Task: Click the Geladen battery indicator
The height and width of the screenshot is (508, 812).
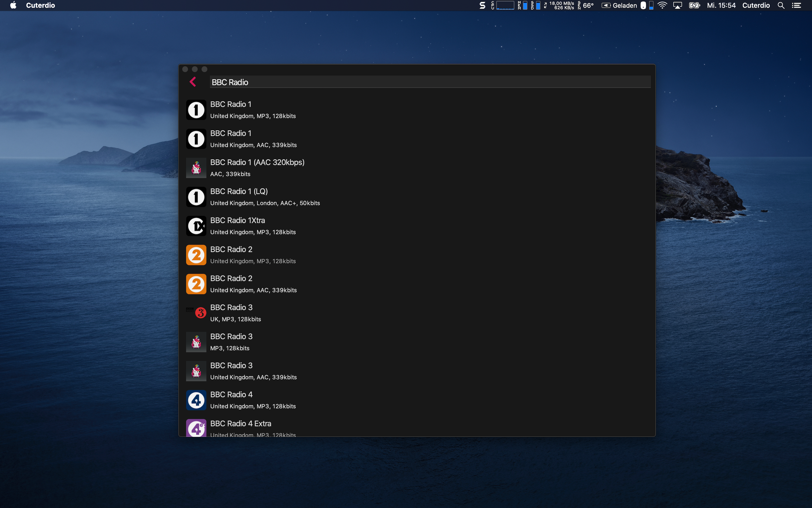Action: click(619, 5)
